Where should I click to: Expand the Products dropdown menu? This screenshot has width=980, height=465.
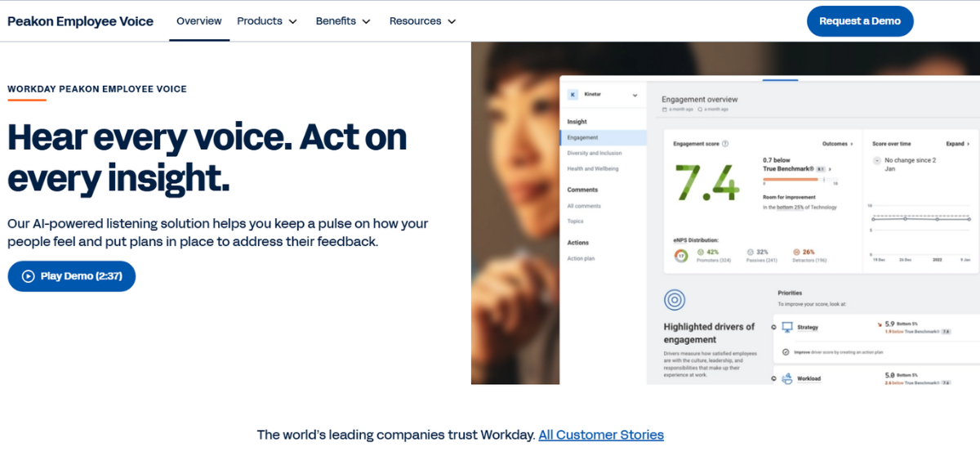pos(267,21)
